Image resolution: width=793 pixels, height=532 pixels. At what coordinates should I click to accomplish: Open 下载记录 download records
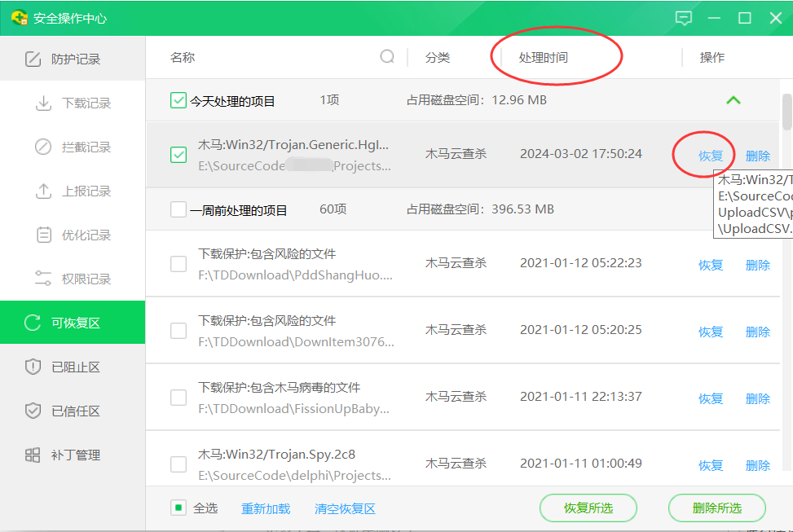click(x=86, y=103)
